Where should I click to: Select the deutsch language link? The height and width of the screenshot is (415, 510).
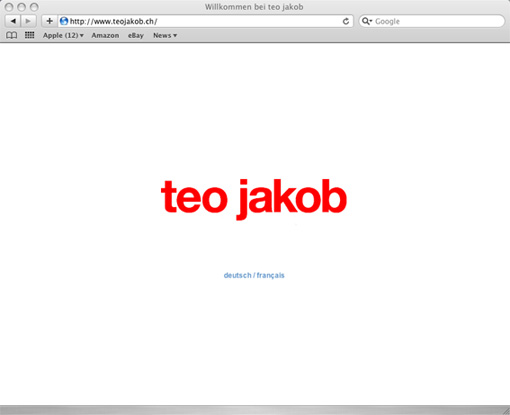point(237,275)
